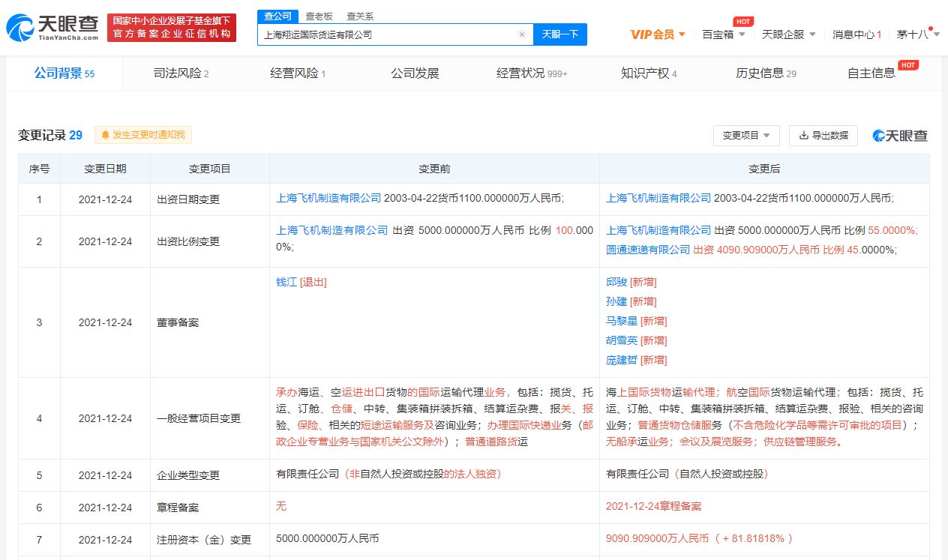
Task: Switch to the 司法风险 tab
Action: pos(181,73)
